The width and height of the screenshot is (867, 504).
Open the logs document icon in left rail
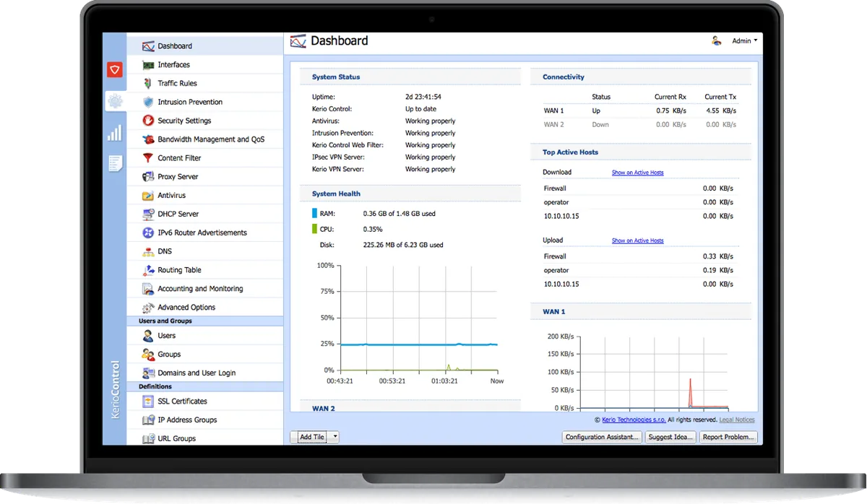pos(115,164)
